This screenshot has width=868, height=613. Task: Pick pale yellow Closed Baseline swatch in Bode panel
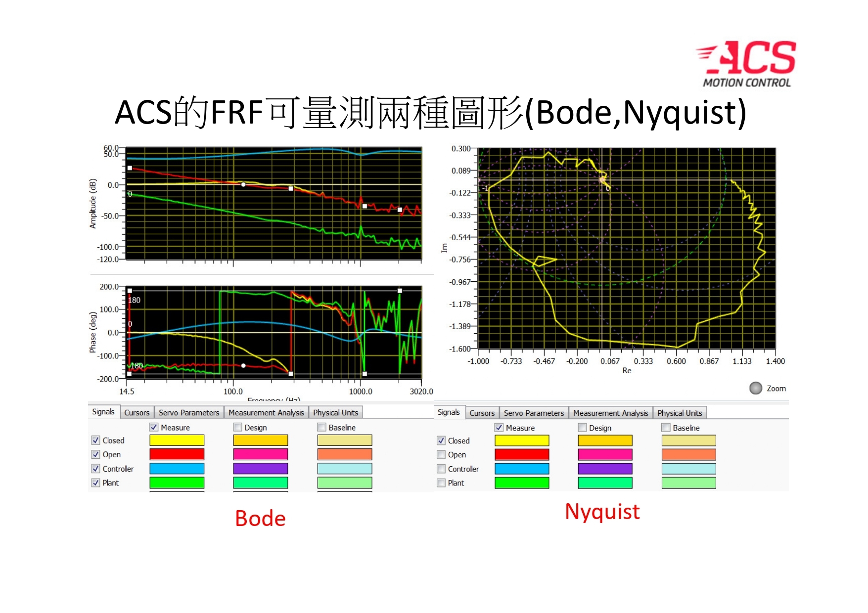(x=345, y=440)
